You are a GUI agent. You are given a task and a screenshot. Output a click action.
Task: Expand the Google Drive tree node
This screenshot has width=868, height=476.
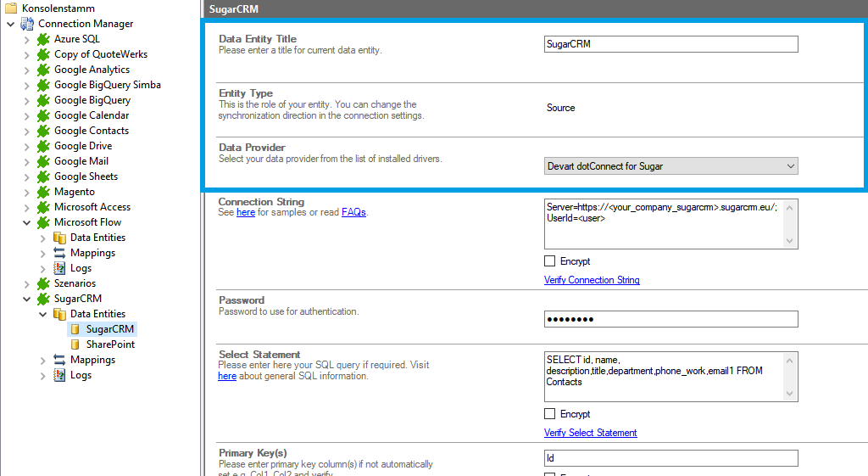27,146
